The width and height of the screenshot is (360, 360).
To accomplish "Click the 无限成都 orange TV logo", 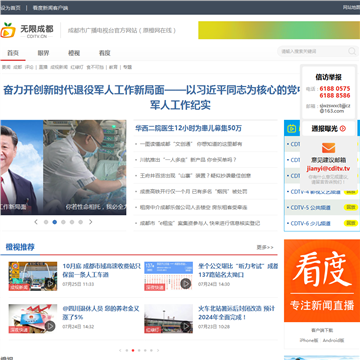I will click(8, 30).
